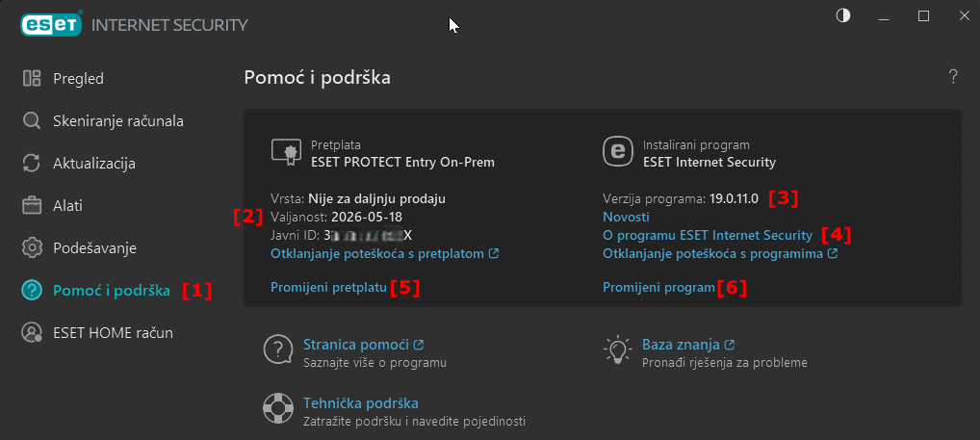Click the Podešavanje gear icon
980x440 pixels.
point(32,247)
